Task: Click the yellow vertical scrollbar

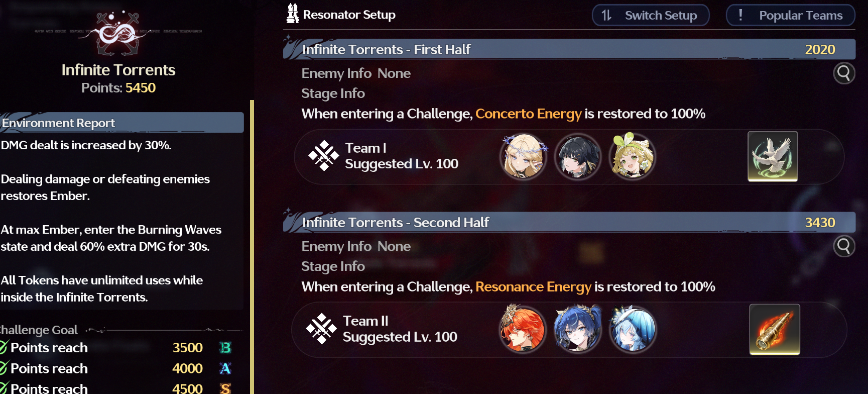Action: tap(252, 247)
